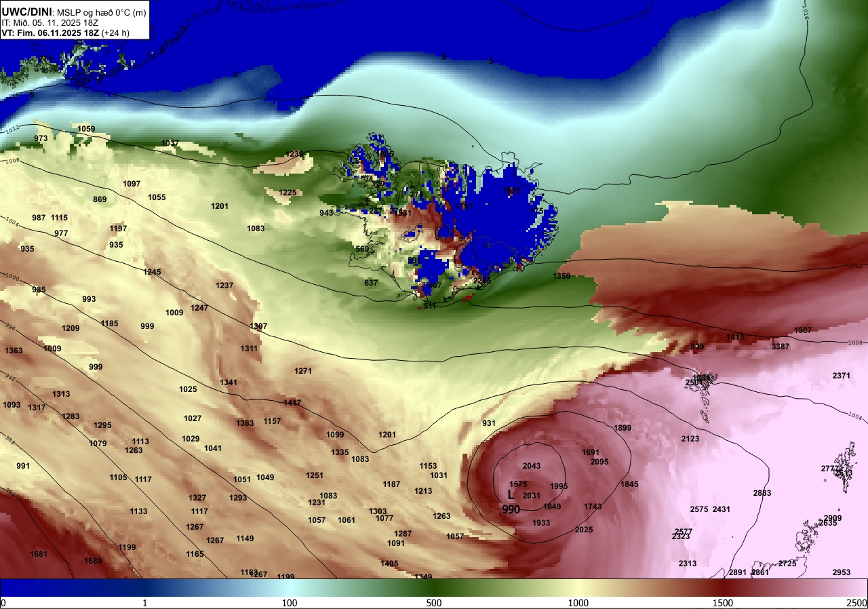This screenshot has width=868, height=609.
Task: Click the map value '2371'
Action: click(x=842, y=376)
